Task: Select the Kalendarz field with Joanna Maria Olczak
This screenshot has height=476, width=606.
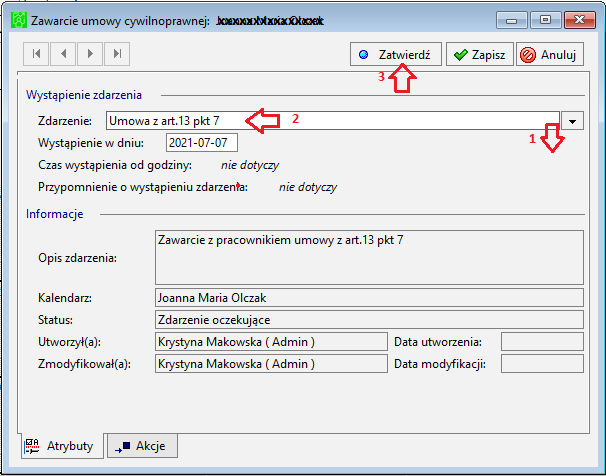Action: tap(369, 298)
